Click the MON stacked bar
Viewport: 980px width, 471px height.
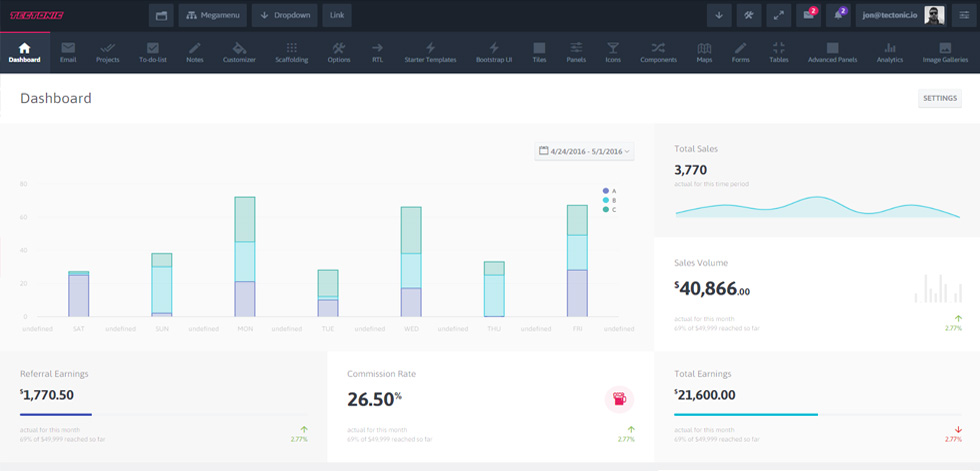(245, 257)
